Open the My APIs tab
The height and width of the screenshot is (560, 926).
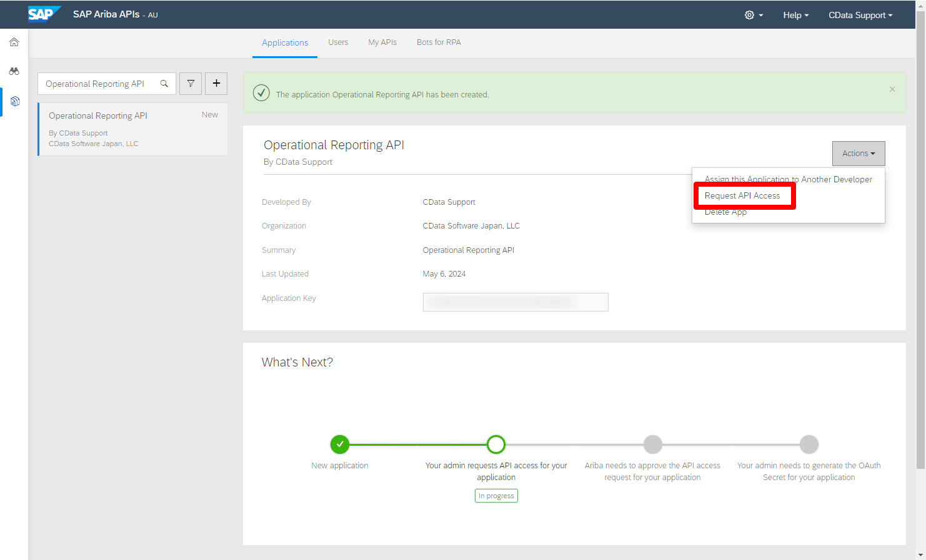(382, 42)
